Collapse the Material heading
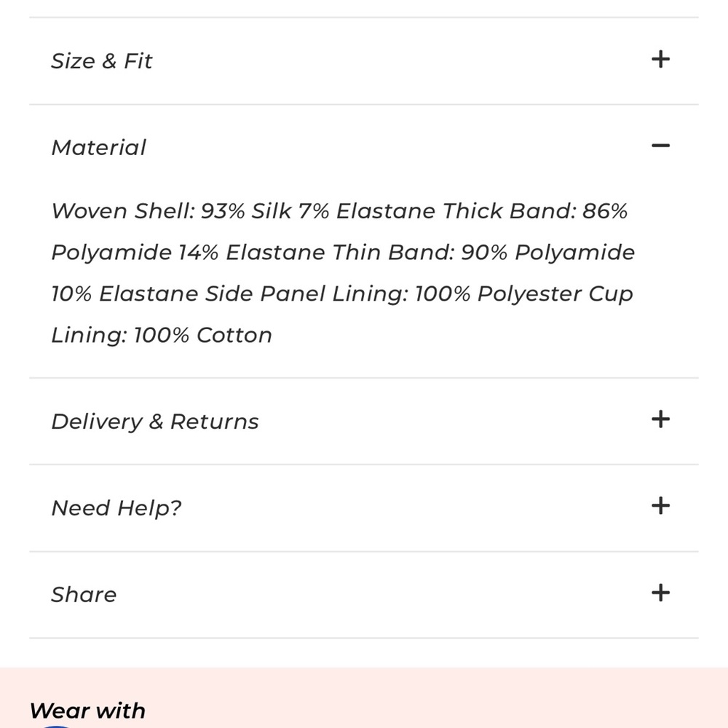Screen dimensions: 728x728 (x=99, y=148)
